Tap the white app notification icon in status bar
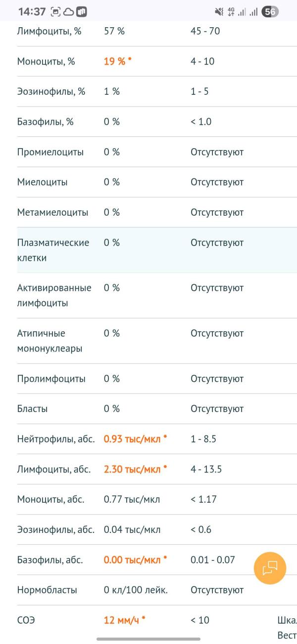The width and height of the screenshot is (297, 644). [x=82, y=11]
